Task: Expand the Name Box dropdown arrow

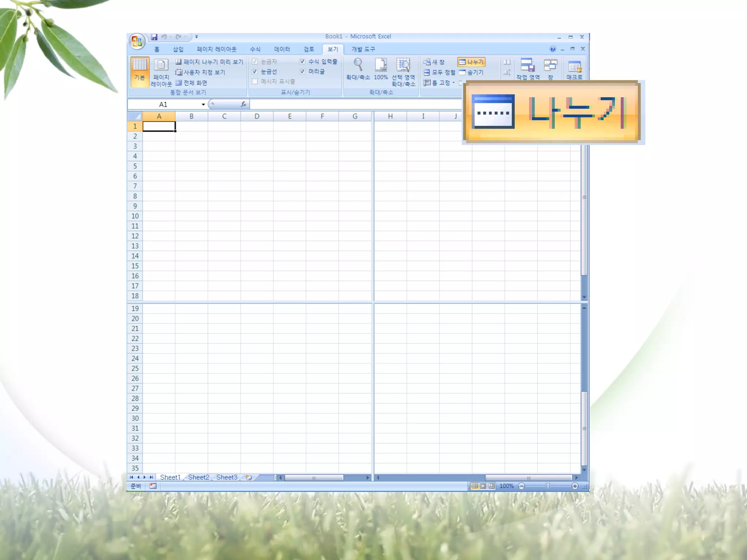Action: 203,105
